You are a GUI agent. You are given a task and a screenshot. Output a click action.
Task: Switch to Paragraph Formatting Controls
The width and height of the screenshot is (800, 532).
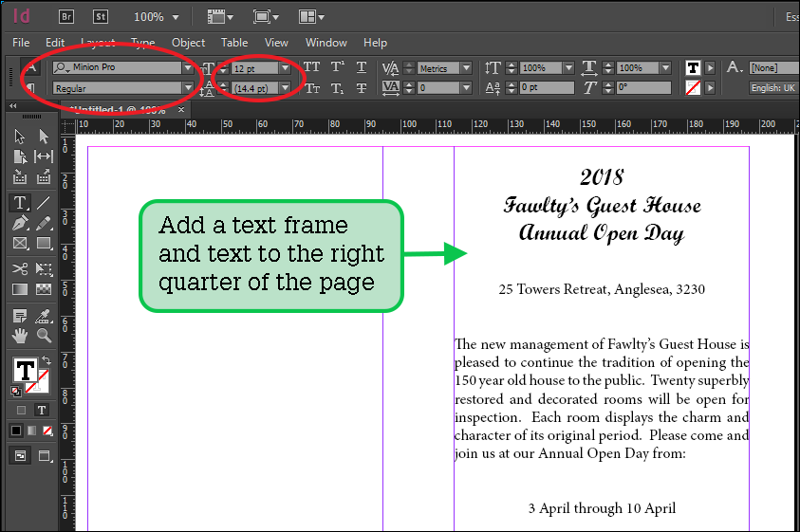(x=31, y=88)
